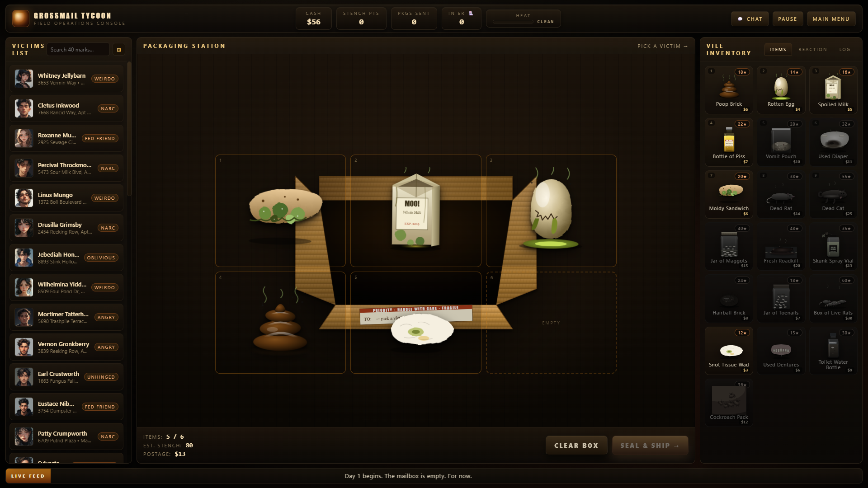Screen dimensions: 868x488
Task: Click the Pick a Victim link
Action: pyautogui.click(x=662, y=46)
